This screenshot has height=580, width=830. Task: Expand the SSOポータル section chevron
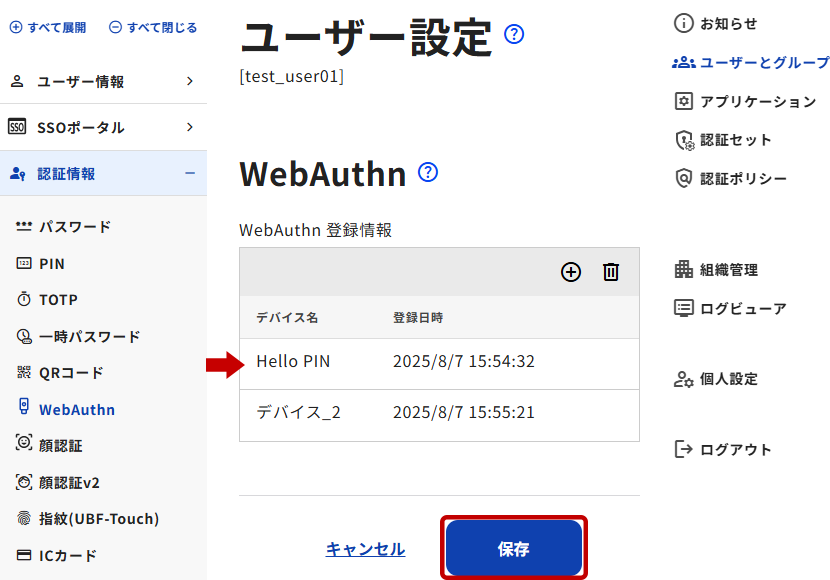(x=190, y=127)
